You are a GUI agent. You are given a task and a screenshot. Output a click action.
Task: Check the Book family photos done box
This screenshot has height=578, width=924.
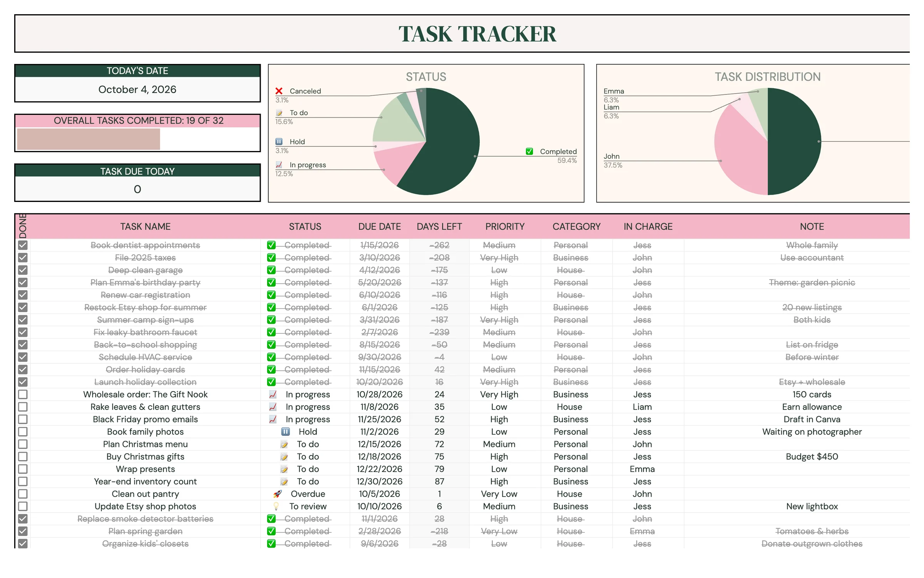click(23, 432)
